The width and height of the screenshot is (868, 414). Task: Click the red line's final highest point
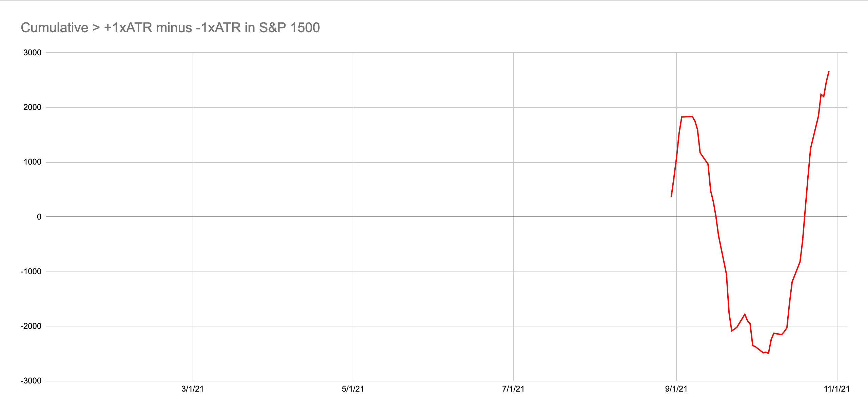pos(829,72)
